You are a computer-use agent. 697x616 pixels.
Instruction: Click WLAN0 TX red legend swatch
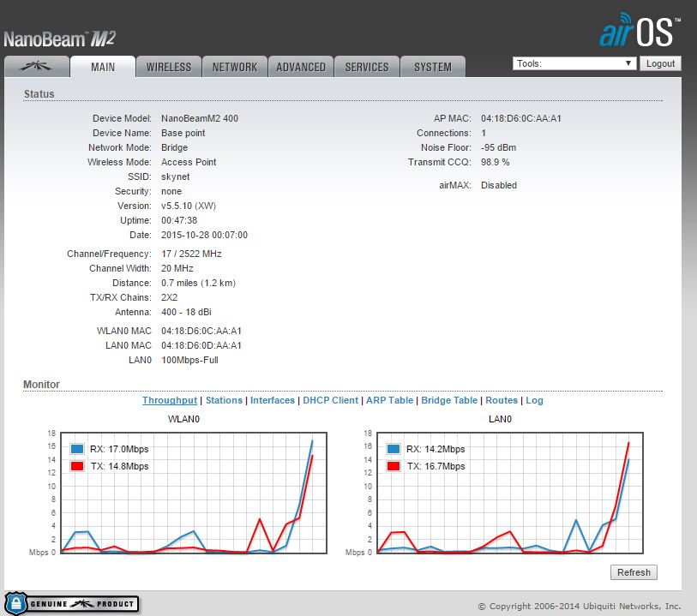pyautogui.click(x=77, y=466)
